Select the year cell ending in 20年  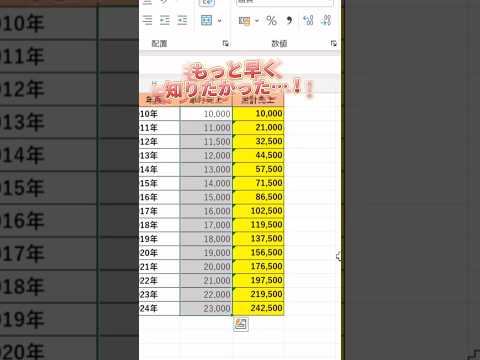coord(159,253)
